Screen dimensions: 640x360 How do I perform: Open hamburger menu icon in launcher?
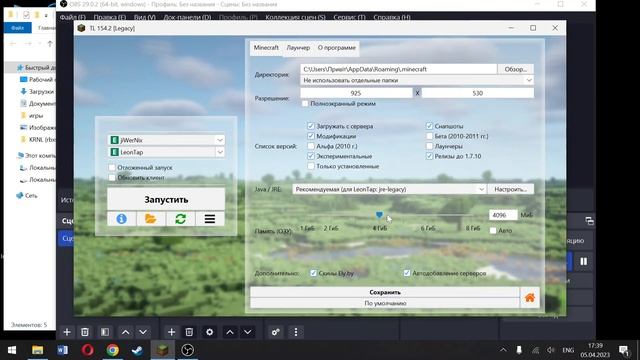point(210,219)
